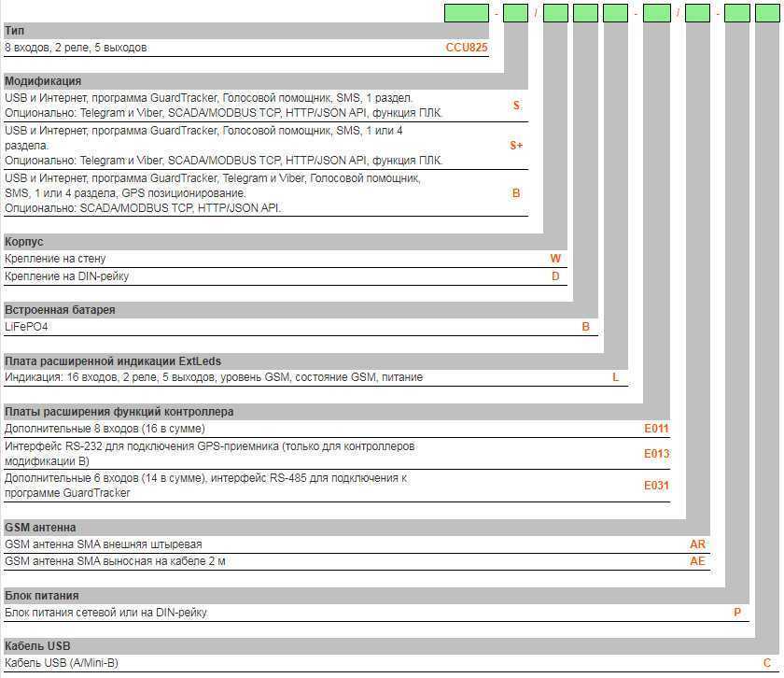Pick expansion board code E031
Viewport: 784px width, 678px height.
coord(656,486)
